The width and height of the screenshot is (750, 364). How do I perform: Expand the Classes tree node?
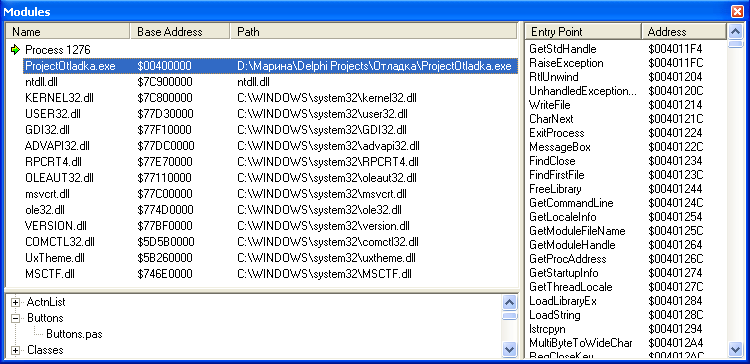click(x=16, y=350)
